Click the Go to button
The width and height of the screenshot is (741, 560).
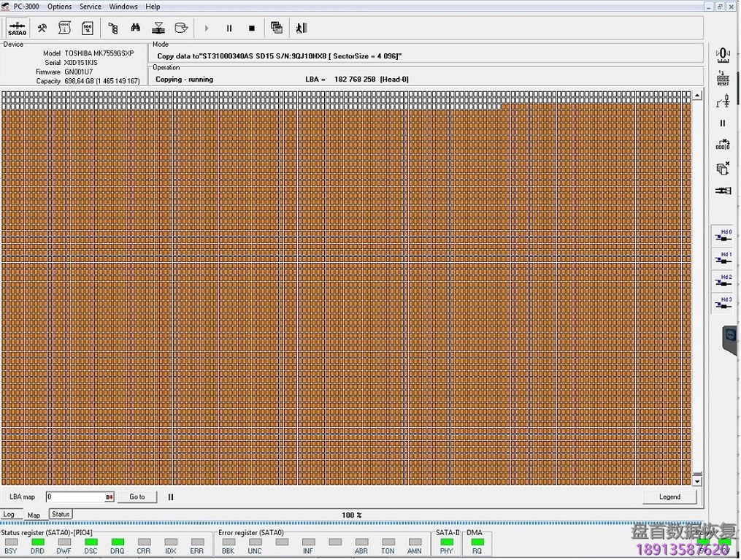(x=137, y=497)
